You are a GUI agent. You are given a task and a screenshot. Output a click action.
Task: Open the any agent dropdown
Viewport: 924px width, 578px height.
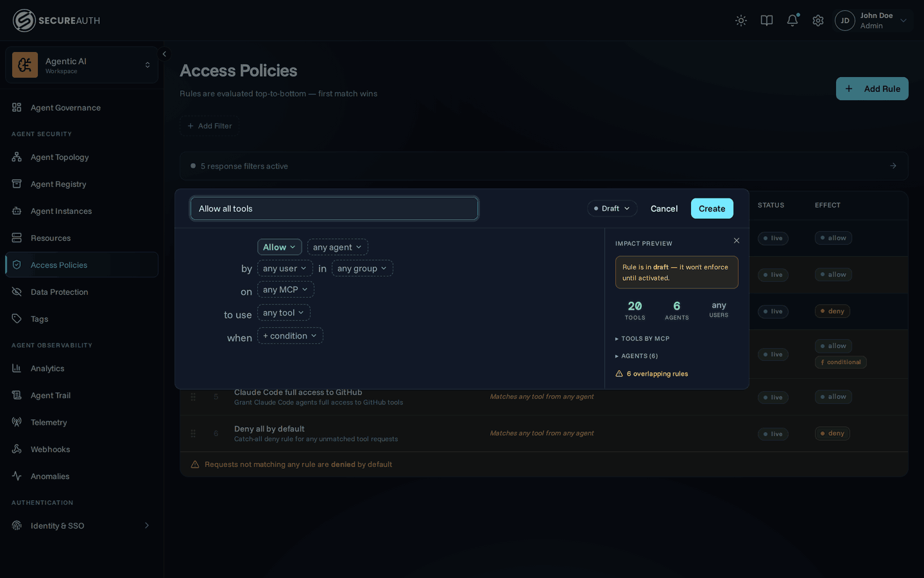tap(338, 247)
